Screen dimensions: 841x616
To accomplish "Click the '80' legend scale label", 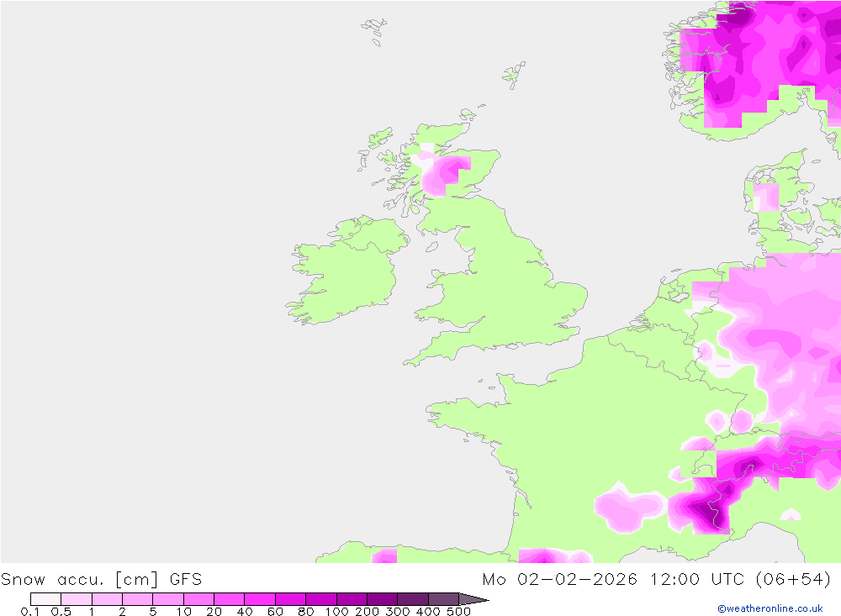I will pos(306,612).
